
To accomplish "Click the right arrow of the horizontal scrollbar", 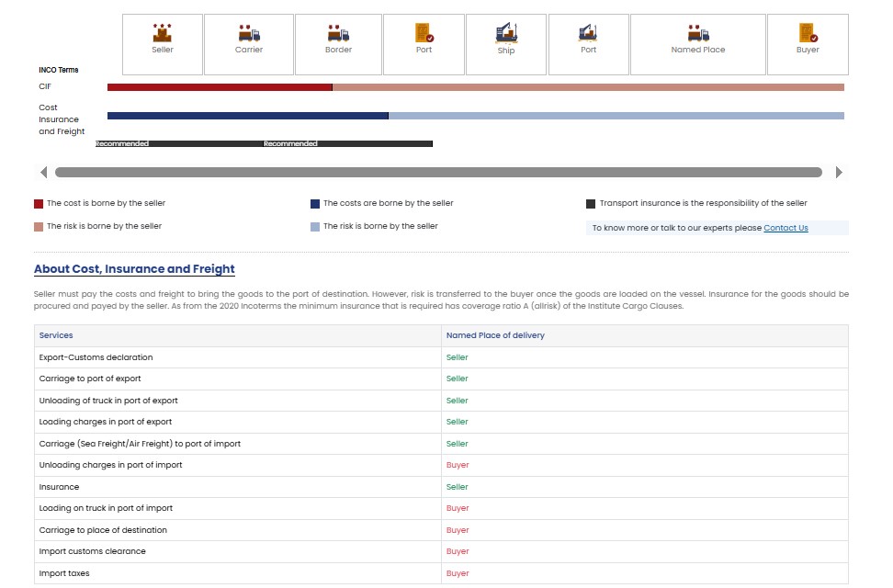I will (838, 173).
